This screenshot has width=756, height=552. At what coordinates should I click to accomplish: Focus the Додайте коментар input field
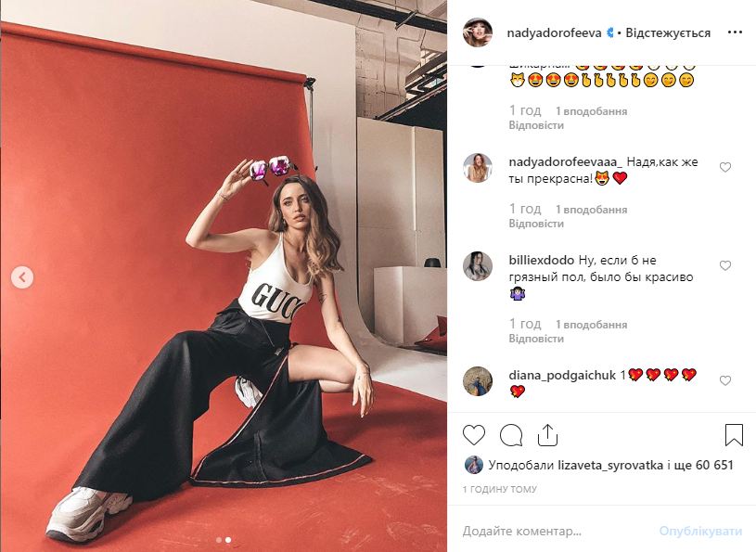(x=555, y=531)
